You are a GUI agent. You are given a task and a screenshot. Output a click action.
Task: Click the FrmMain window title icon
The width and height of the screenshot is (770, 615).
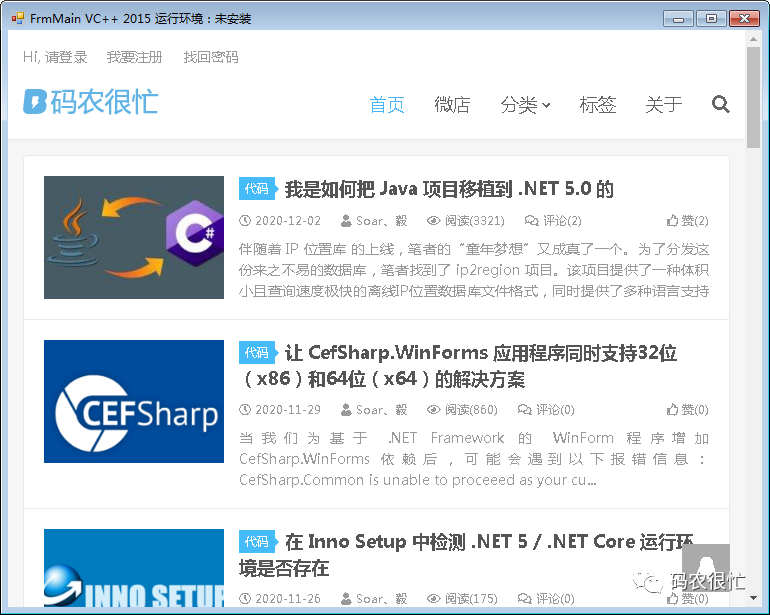click(x=18, y=19)
